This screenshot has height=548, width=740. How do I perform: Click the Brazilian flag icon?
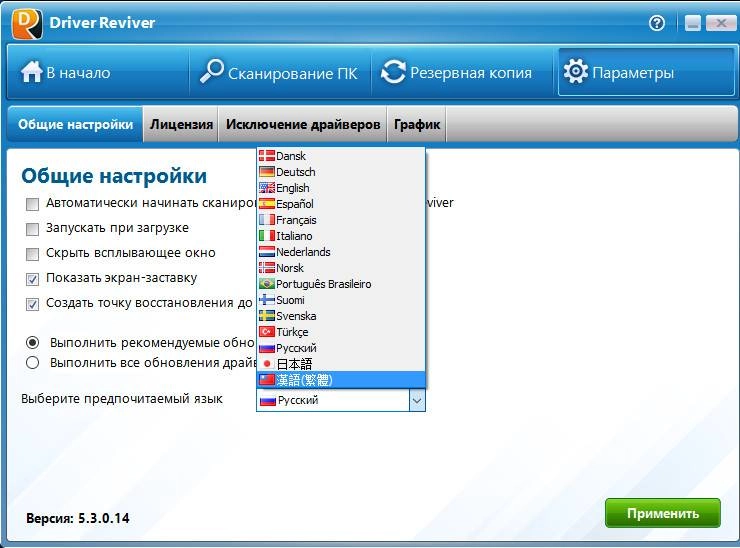tap(267, 284)
